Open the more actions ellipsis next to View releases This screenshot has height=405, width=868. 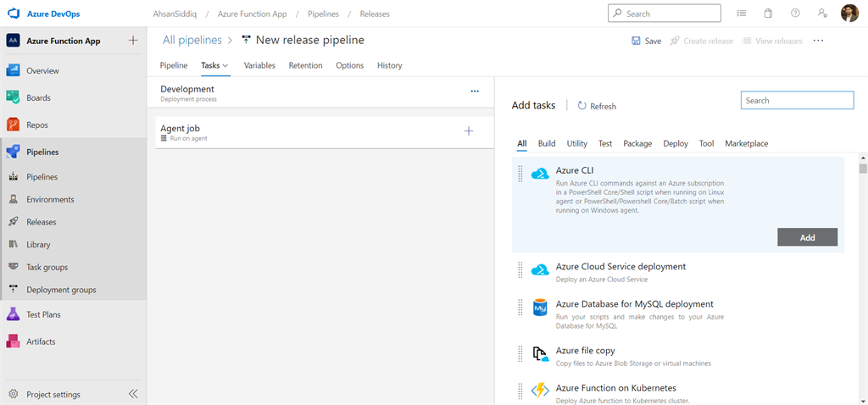[818, 41]
